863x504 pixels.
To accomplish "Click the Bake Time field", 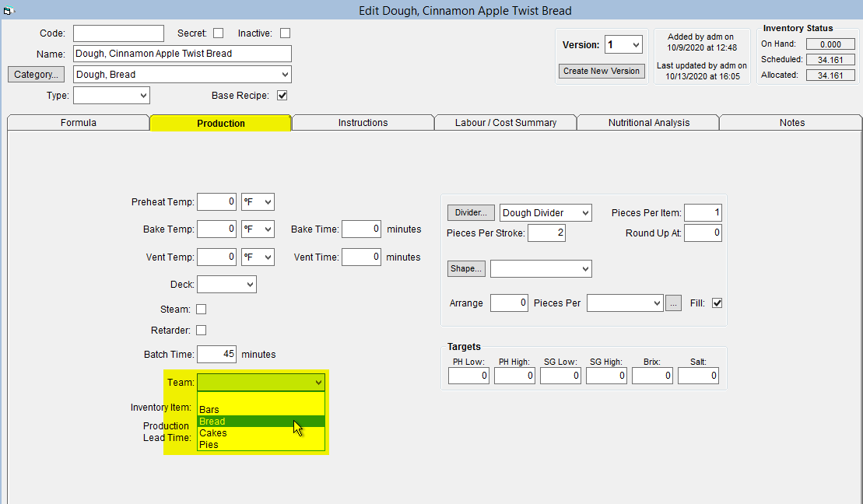I will click(x=362, y=229).
